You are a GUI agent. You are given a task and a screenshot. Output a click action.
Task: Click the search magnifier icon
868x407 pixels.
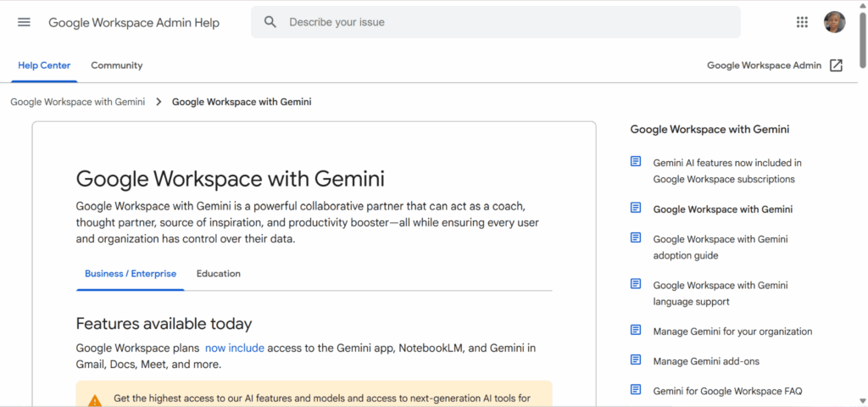pyautogui.click(x=270, y=22)
